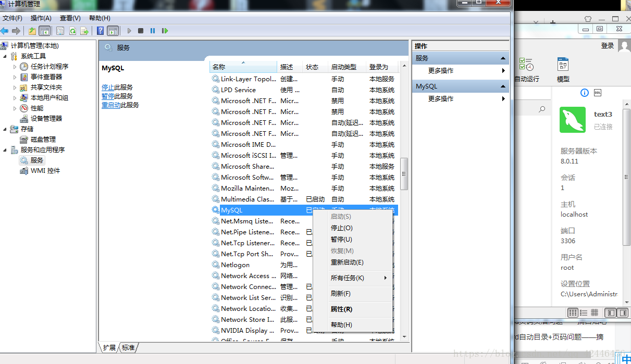Click the blue Help question mark icon

pyautogui.click(x=101, y=31)
